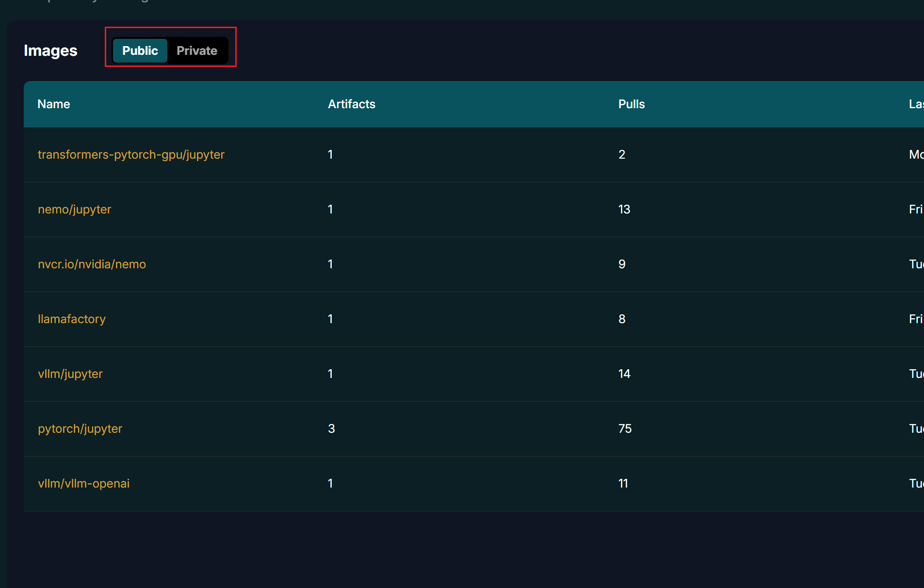The image size is (924, 588).
Task: Select the artifacts count 3 for pytorch/jupyter
Action: click(x=331, y=428)
